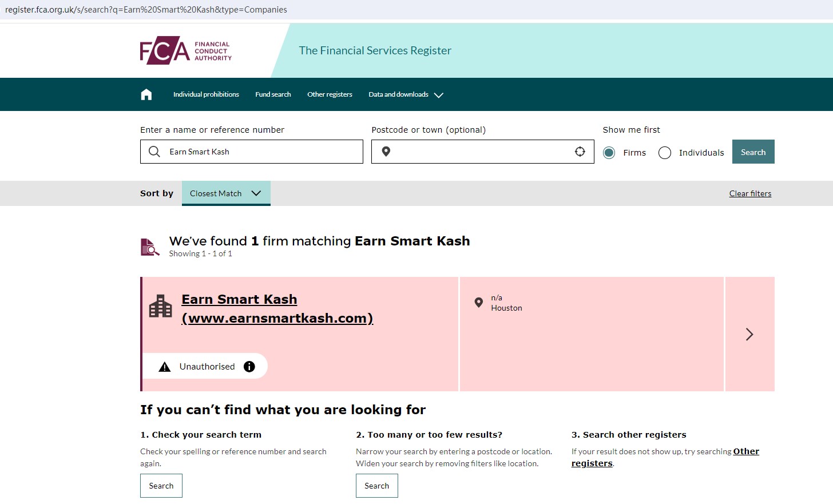Viewport: 833px width, 504px height.
Task: Expand the Data and downloads menu
Action: tap(406, 94)
